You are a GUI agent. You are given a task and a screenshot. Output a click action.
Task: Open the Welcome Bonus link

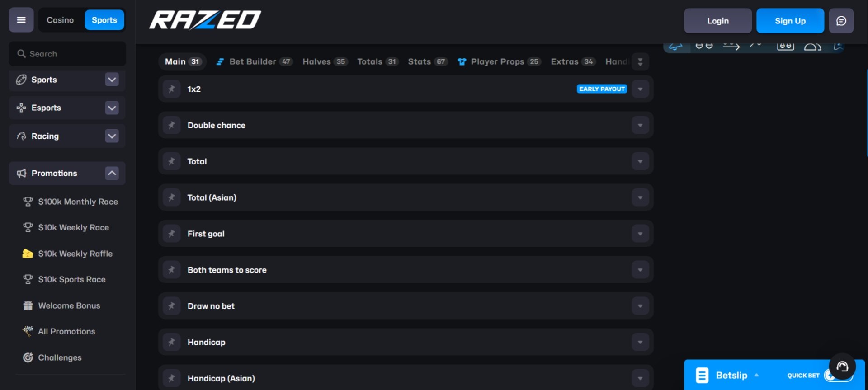pyautogui.click(x=69, y=305)
